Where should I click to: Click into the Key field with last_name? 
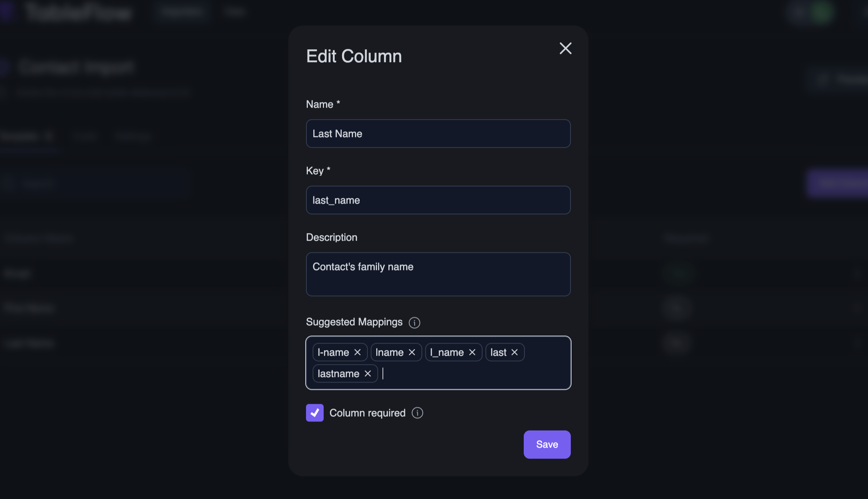(x=438, y=200)
